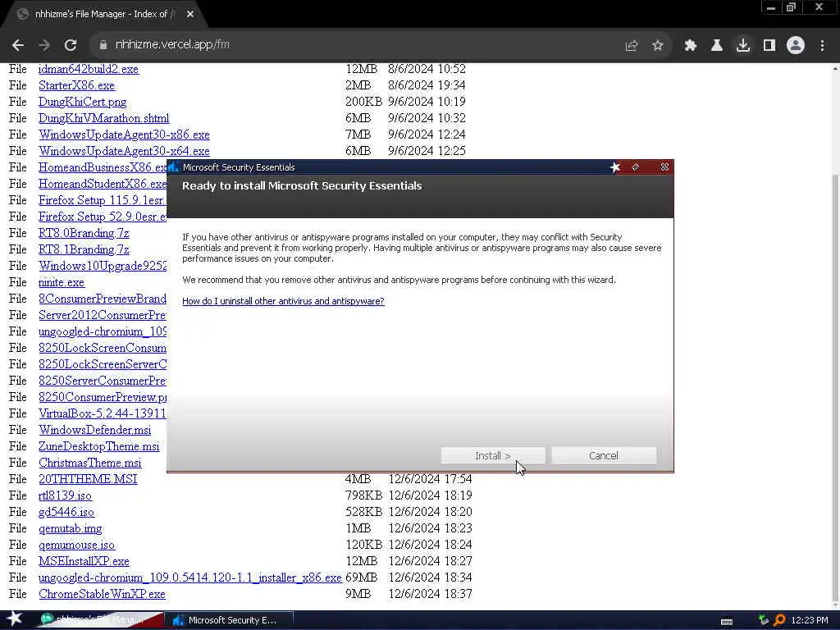
Task: Open the profile avatar icon
Action: point(796,45)
